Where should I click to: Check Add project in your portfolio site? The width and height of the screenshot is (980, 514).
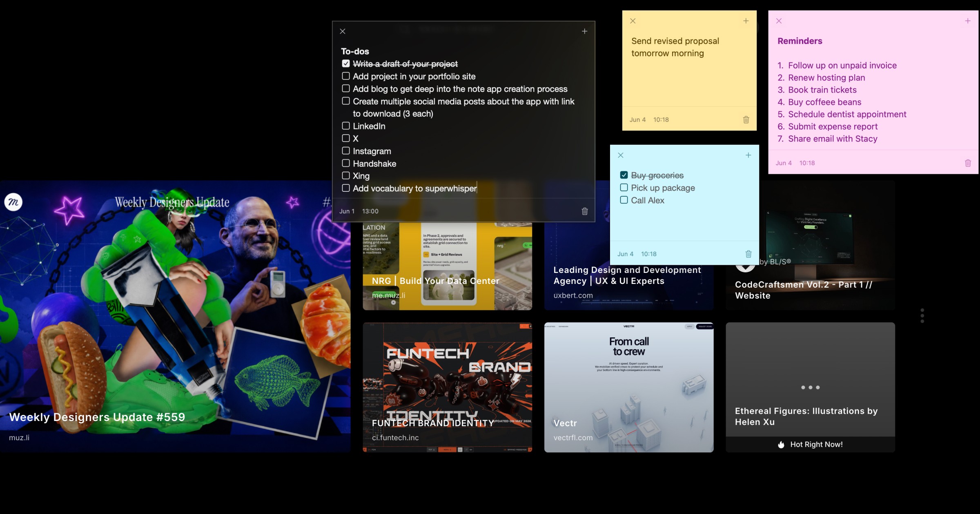point(346,76)
